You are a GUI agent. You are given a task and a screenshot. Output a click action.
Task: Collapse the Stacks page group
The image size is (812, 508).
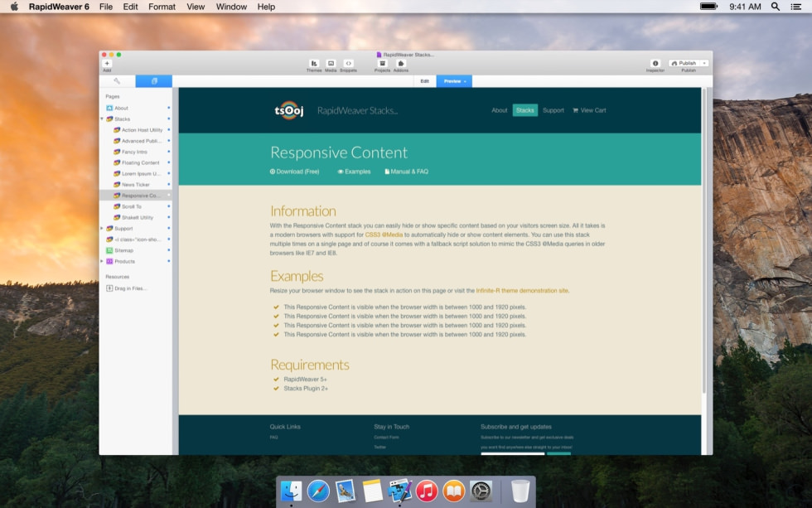102,119
